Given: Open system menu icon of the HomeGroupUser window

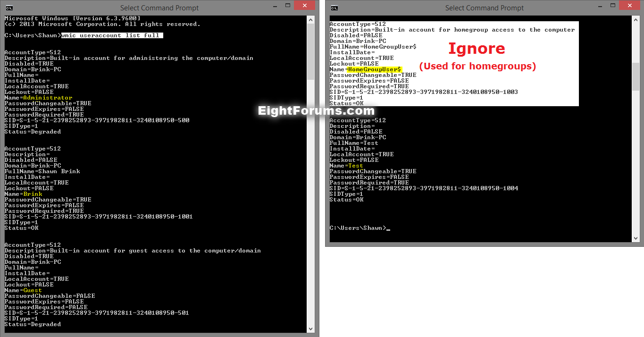Looking at the screenshot, I should (334, 8).
